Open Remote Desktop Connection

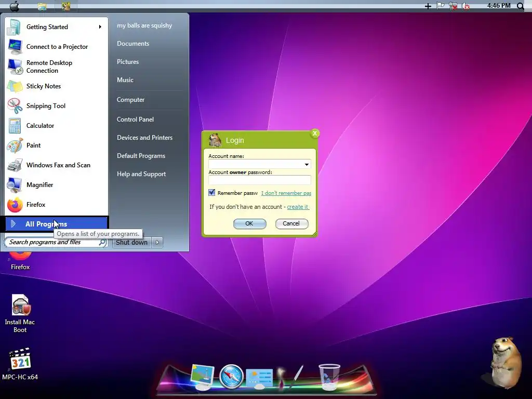(56, 66)
